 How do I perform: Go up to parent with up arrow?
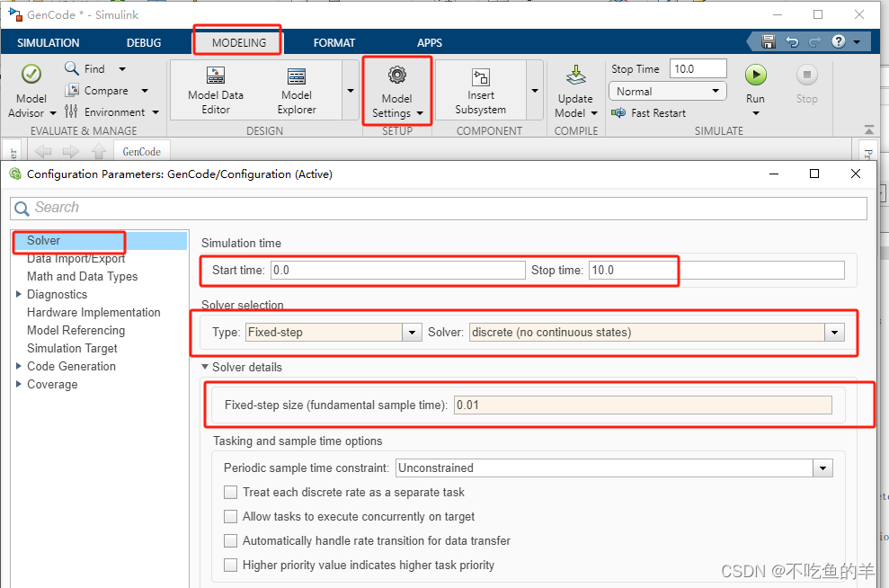[x=99, y=151]
